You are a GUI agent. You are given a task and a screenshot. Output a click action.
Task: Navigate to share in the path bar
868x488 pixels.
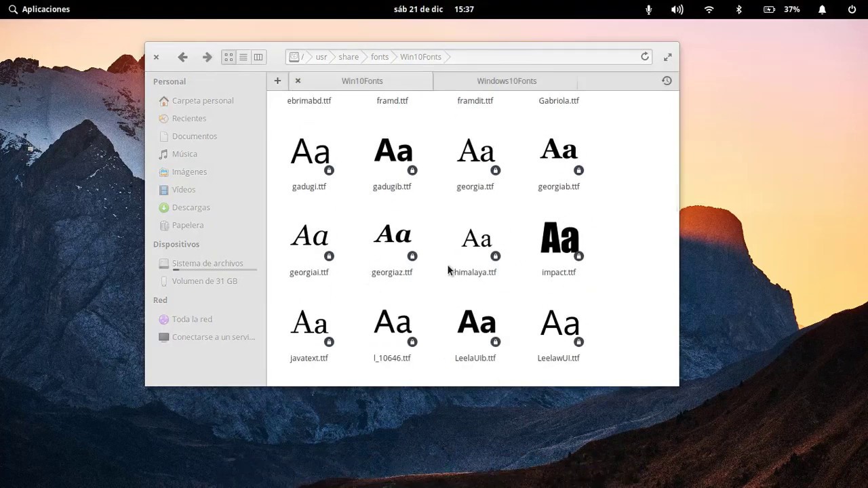coord(349,57)
